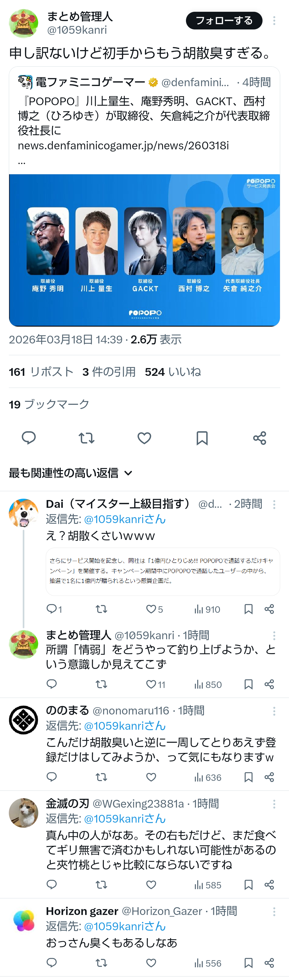
Task: Open more options on Dai's reply
Action: [274, 505]
